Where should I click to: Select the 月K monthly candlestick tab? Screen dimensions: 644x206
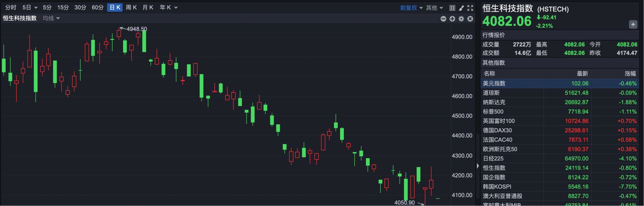click(x=148, y=7)
